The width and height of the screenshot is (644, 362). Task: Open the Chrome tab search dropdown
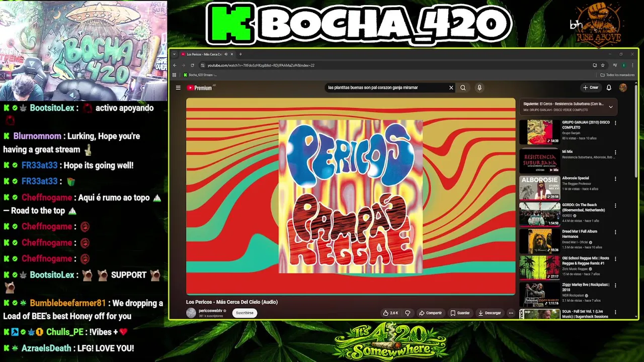(174, 54)
